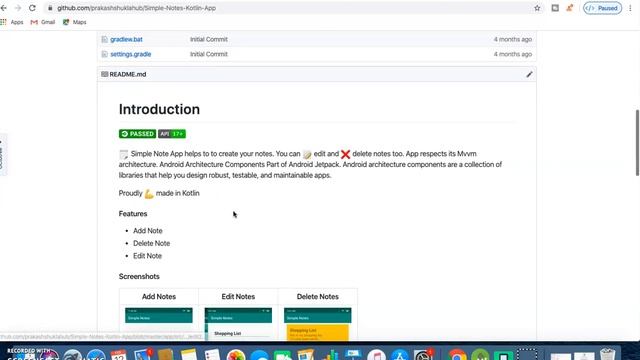Click the gradlew.bat file icon
Viewport: 640px width, 360px height.
pyautogui.click(x=104, y=39)
